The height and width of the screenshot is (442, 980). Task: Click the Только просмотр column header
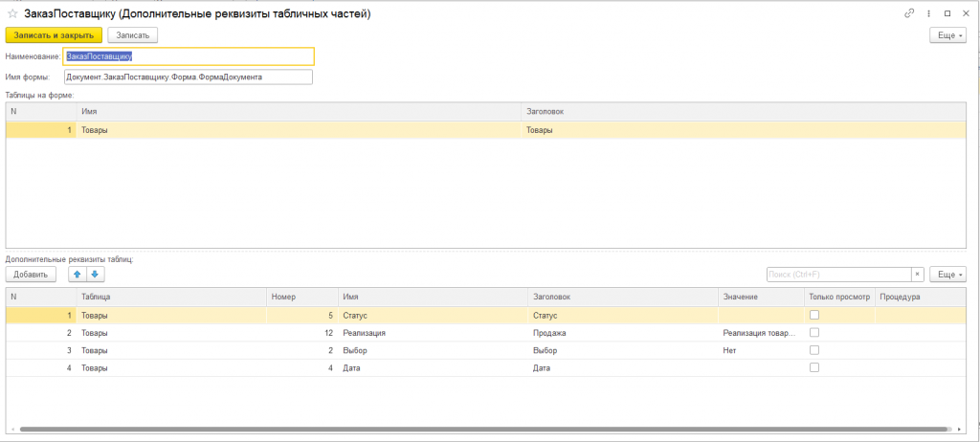click(x=839, y=297)
